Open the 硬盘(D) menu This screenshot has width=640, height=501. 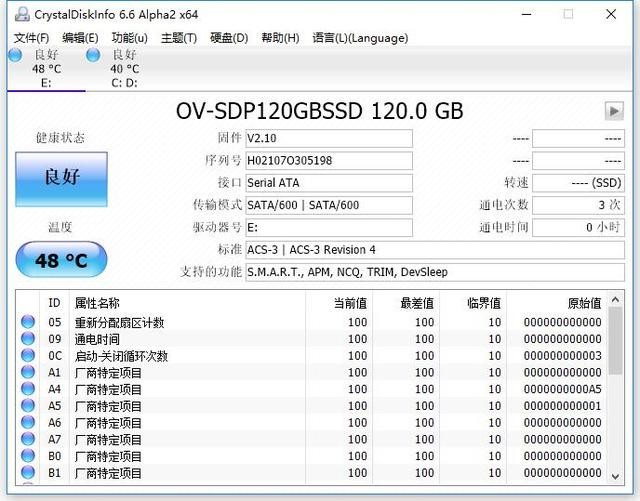229,38
